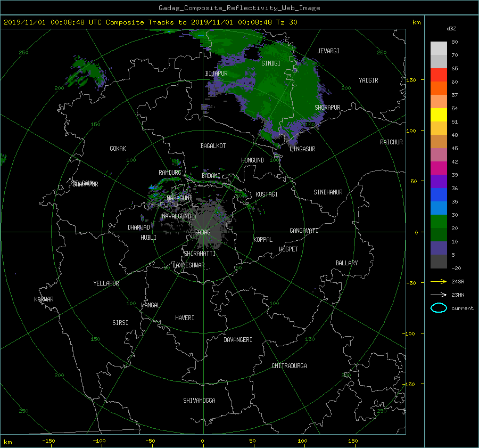Select the SINDHANUR city label
Image resolution: width=479 pixels, height=448 pixels.
tap(328, 192)
